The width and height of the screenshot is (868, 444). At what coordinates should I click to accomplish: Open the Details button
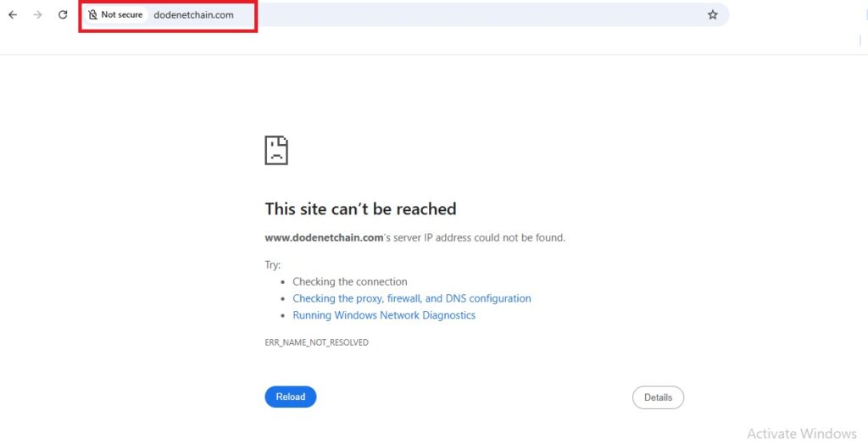(658, 397)
